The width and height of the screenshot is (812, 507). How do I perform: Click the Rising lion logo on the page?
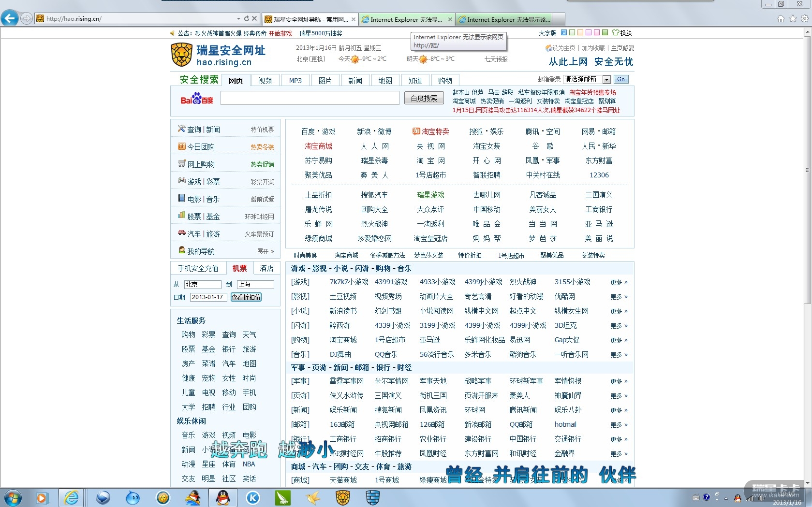[x=181, y=55]
